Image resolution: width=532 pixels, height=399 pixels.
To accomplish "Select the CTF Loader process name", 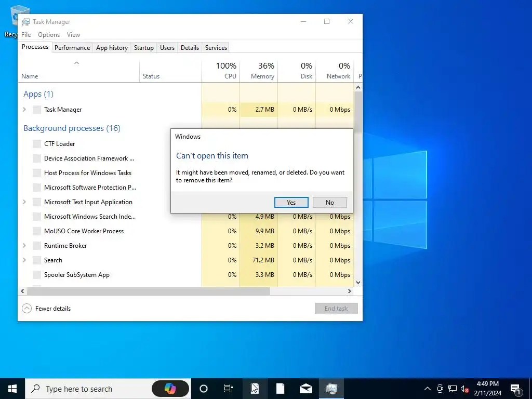I will click(x=59, y=144).
